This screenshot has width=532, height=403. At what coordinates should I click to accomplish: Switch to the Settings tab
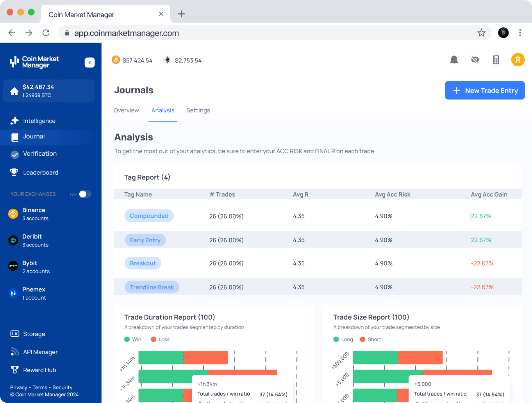pyautogui.click(x=198, y=110)
